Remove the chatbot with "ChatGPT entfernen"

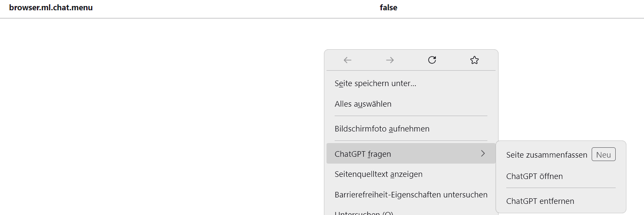(540, 201)
